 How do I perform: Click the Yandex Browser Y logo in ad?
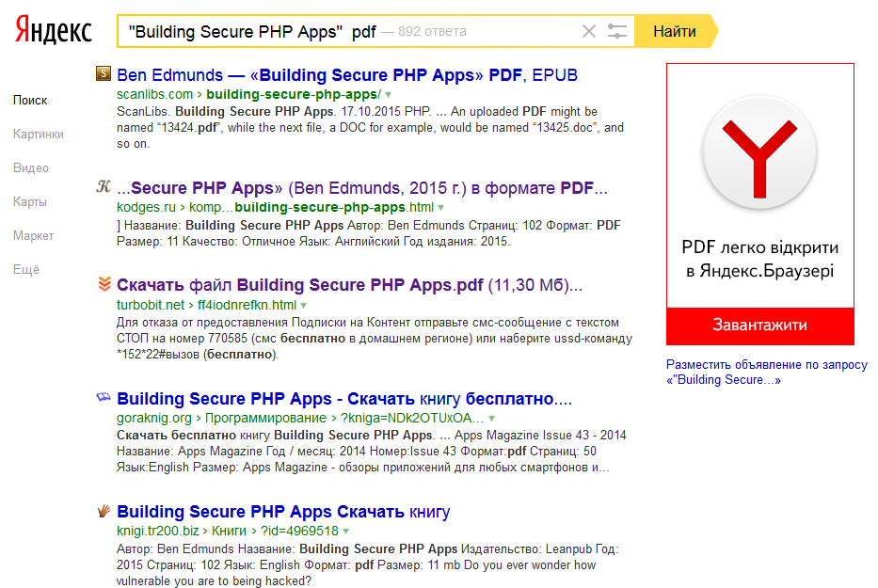click(759, 154)
